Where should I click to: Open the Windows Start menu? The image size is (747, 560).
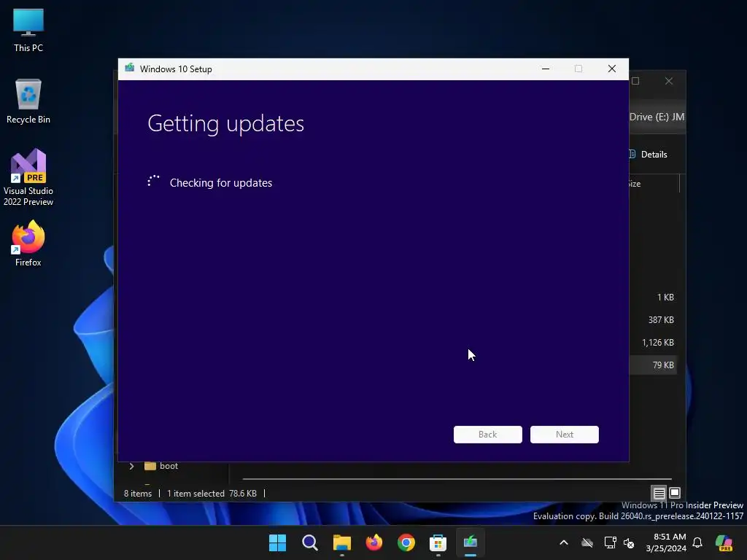pyautogui.click(x=277, y=542)
